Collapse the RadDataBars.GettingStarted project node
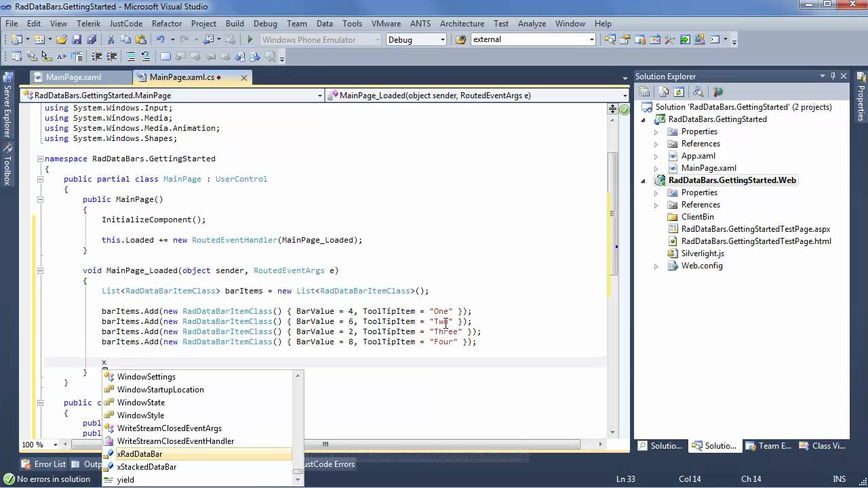Image resolution: width=868 pixels, height=488 pixels. click(x=644, y=119)
